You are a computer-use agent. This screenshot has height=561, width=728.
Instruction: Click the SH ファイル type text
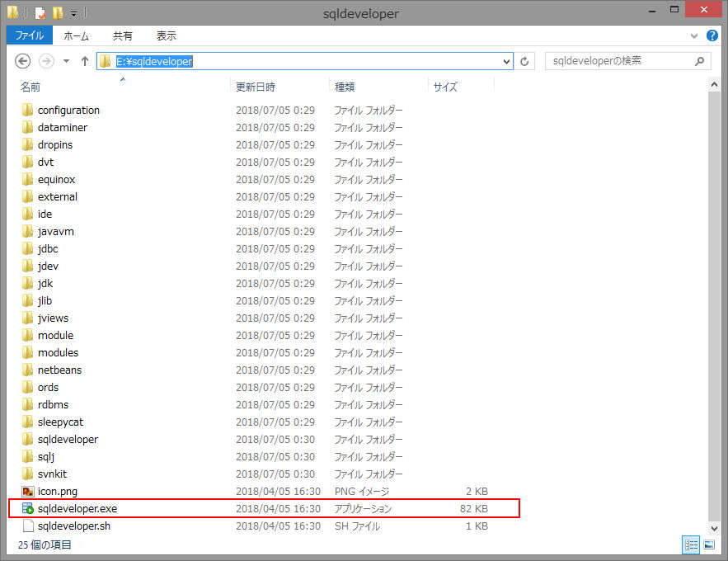coord(357,526)
